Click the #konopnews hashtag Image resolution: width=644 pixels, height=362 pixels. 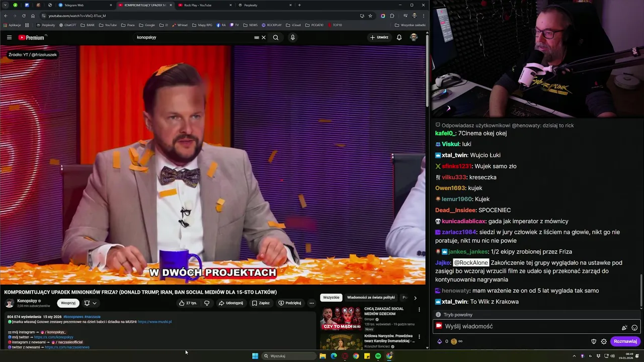tap(73, 317)
